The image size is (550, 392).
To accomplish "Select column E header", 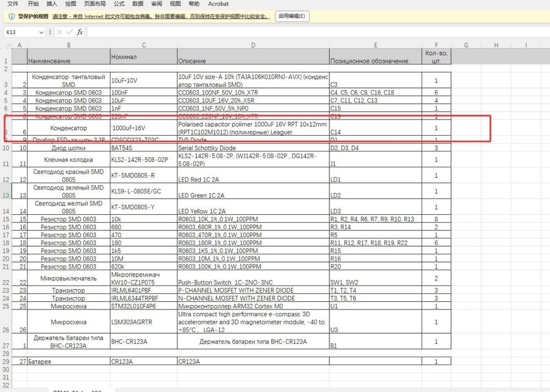I will point(375,45).
